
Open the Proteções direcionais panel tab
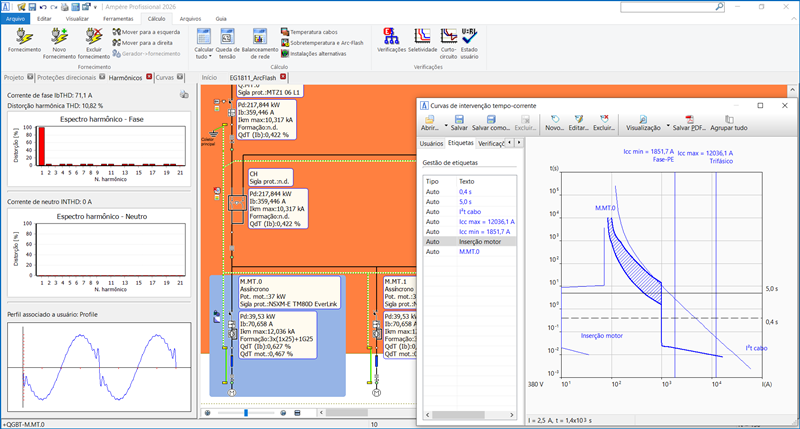(68, 77)
